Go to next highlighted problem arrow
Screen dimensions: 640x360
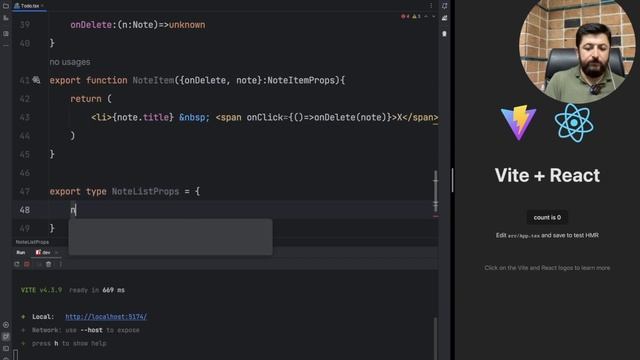pyautogui.click(x=433, y=17)
